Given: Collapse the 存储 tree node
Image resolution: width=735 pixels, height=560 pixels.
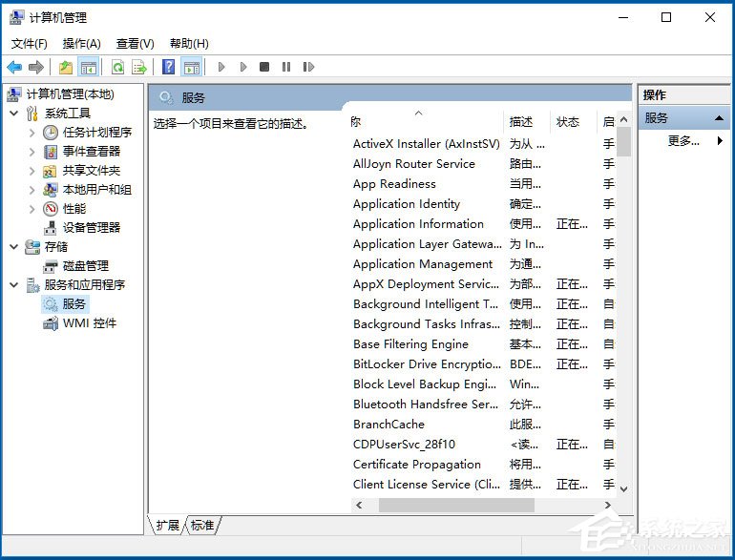Looking at the screenshot, I should click(x=14, y=246).
